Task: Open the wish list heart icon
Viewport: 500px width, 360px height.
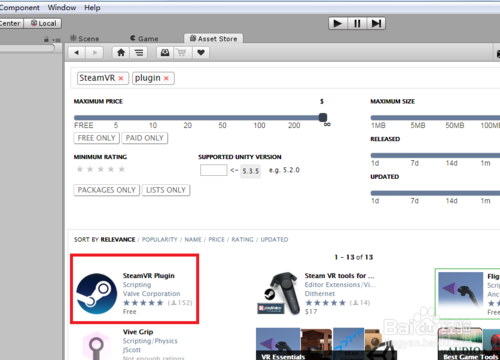Action: tap(201, 53)
